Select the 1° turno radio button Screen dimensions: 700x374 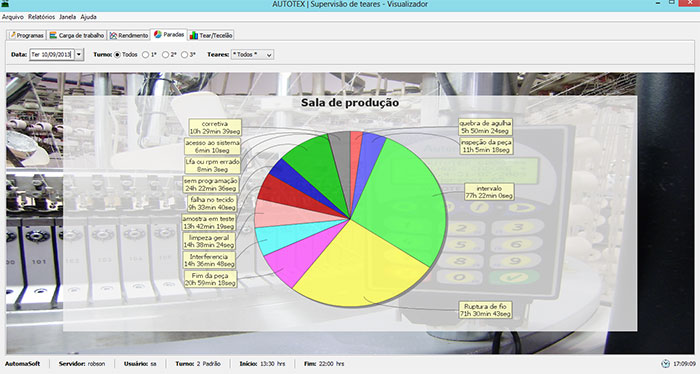pos(145,54)
